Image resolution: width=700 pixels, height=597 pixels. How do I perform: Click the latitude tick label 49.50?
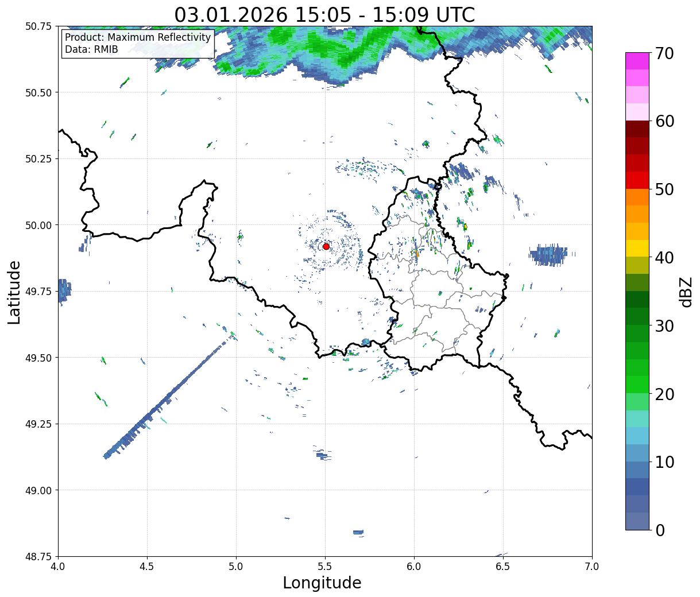pyautogui.click(x=38, y=358)
